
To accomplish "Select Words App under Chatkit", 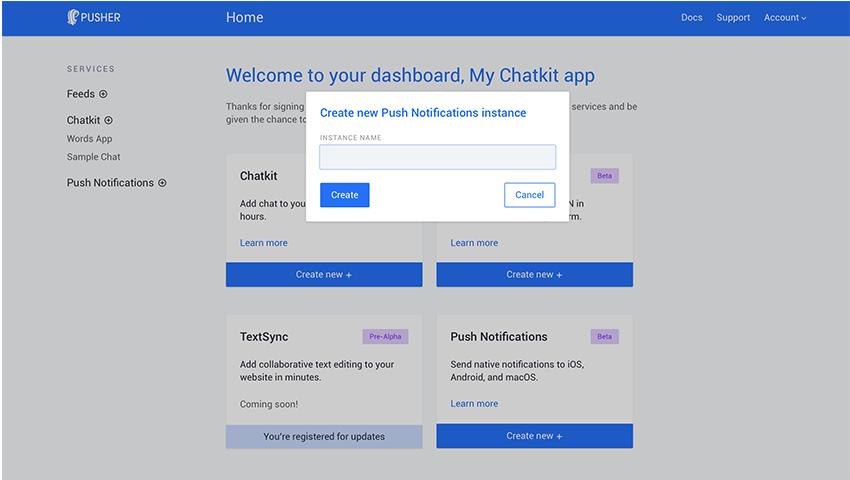I will [89, 139].
